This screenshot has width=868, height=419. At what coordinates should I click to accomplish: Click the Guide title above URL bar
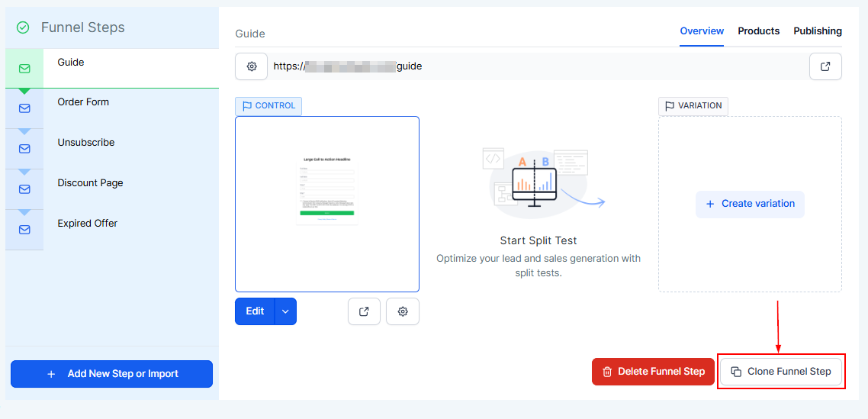(250, 34)
